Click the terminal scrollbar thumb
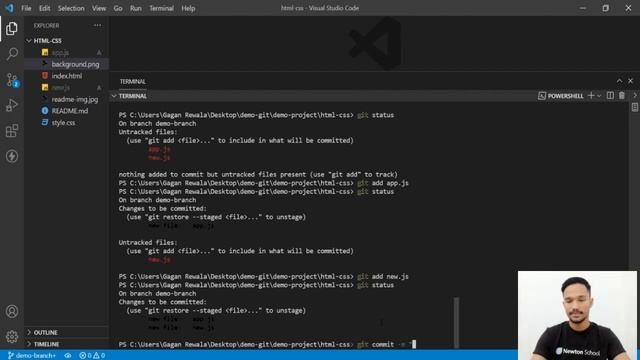This screenshot has width=640, height=360. pyautogui.click(x=456, y=322)
